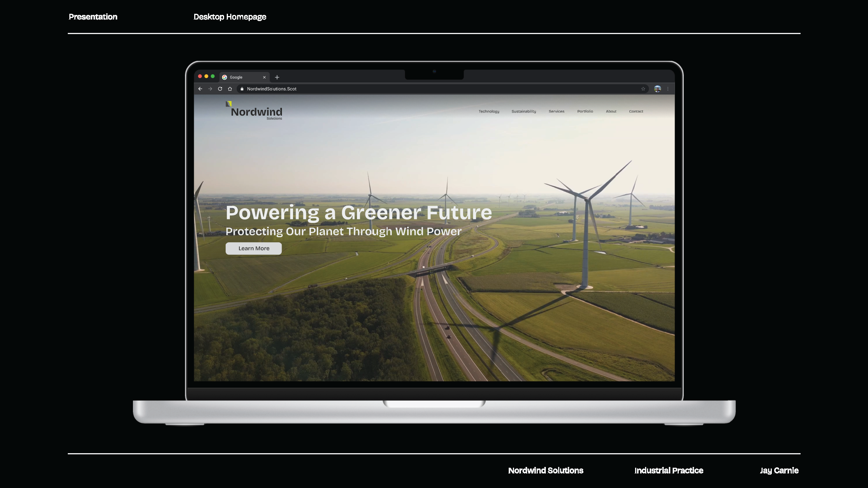Navigate to the About page

click(x=611, y=111)
